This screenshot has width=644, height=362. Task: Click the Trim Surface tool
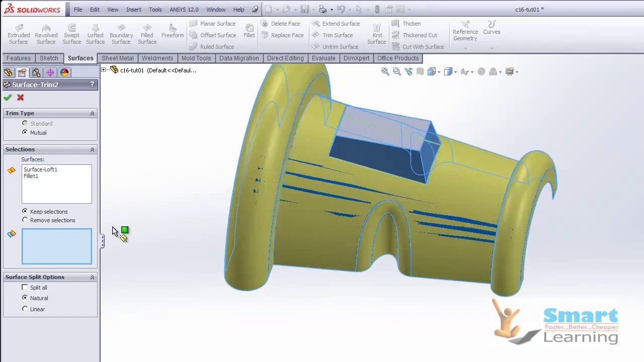tap(332, 35)
